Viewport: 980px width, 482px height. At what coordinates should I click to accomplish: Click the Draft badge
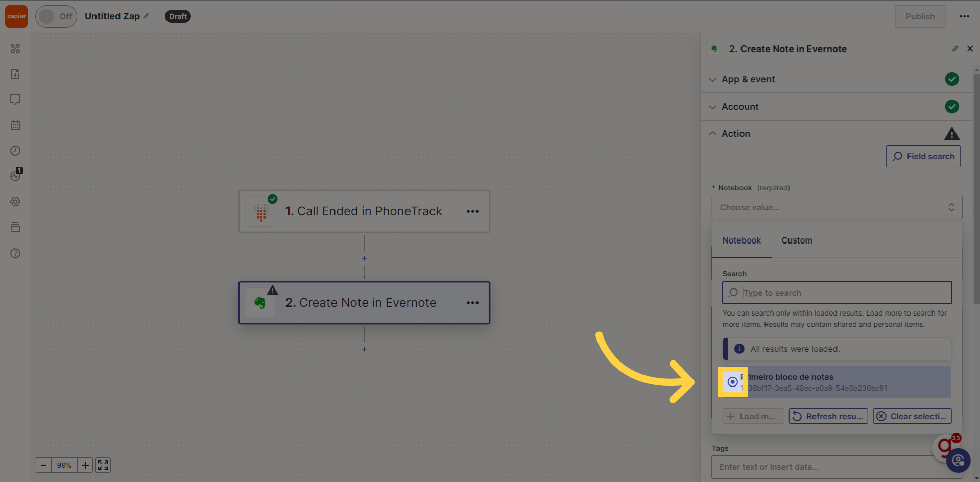(x=178, y=16)
